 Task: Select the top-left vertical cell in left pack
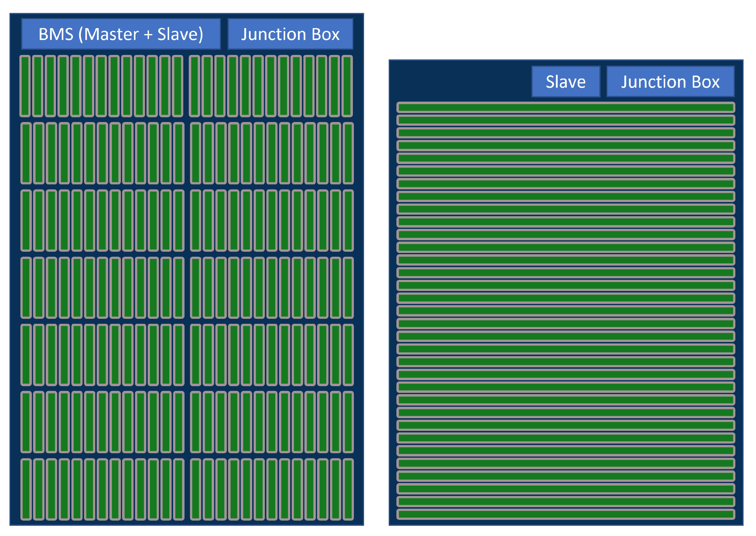pyautogui.click(x=25, y=86)
